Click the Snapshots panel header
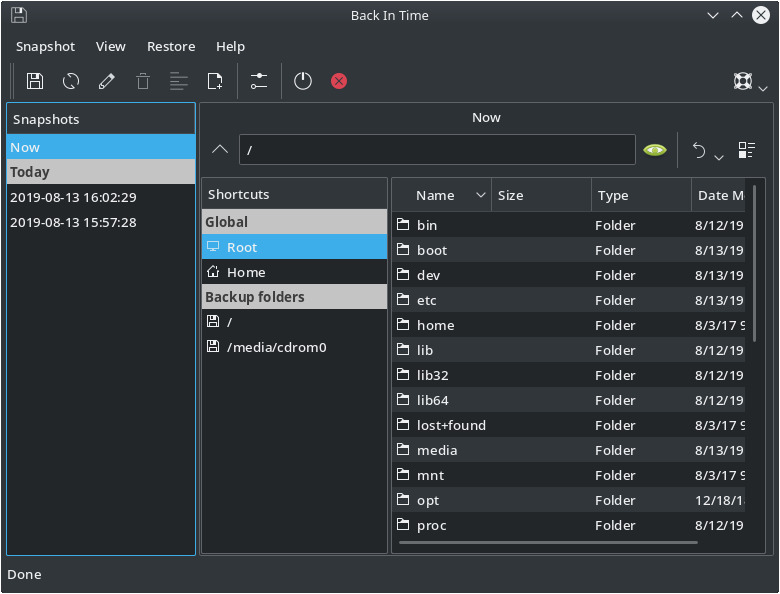The height and width of the screenshot is (594, 780). coord(101,119)
